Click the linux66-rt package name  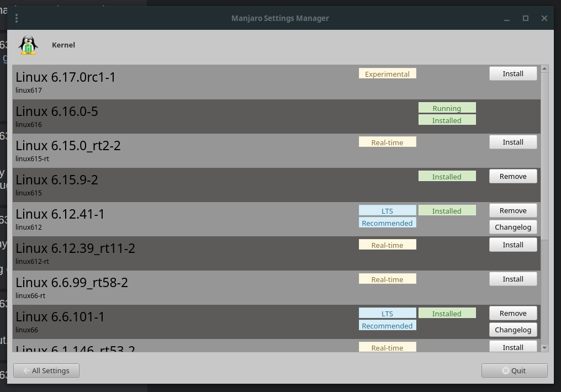coord(30,296)
